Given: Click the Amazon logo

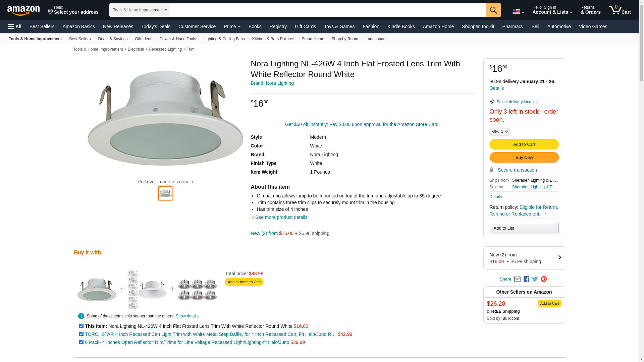Looking at the screenshot, I should [x=23, y=10].
